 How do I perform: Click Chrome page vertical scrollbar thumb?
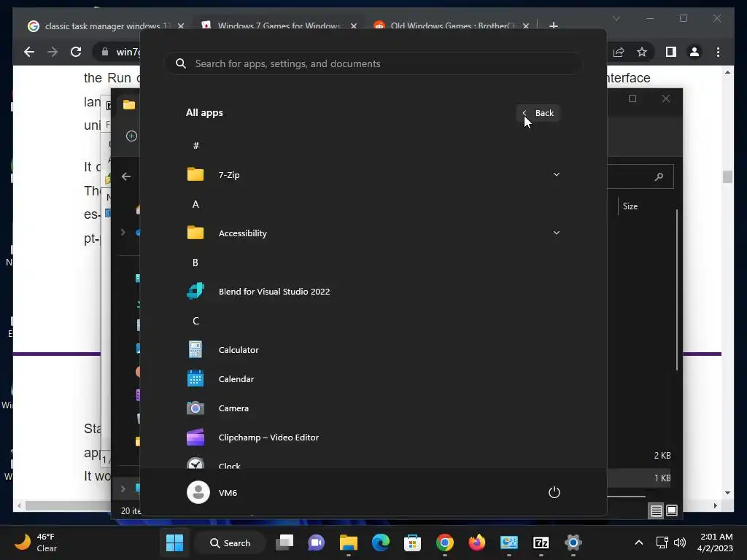pos(727,176)
